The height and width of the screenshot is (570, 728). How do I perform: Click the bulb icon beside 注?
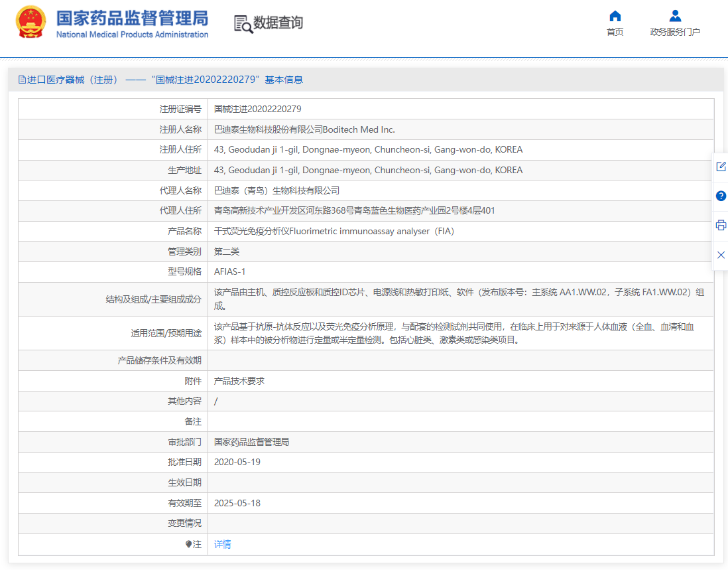(188, 544)
